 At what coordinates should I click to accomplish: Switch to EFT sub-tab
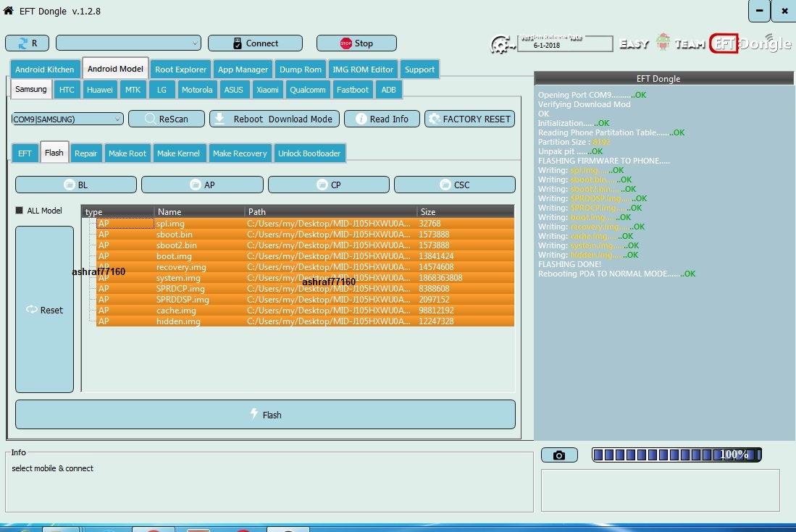25,153
